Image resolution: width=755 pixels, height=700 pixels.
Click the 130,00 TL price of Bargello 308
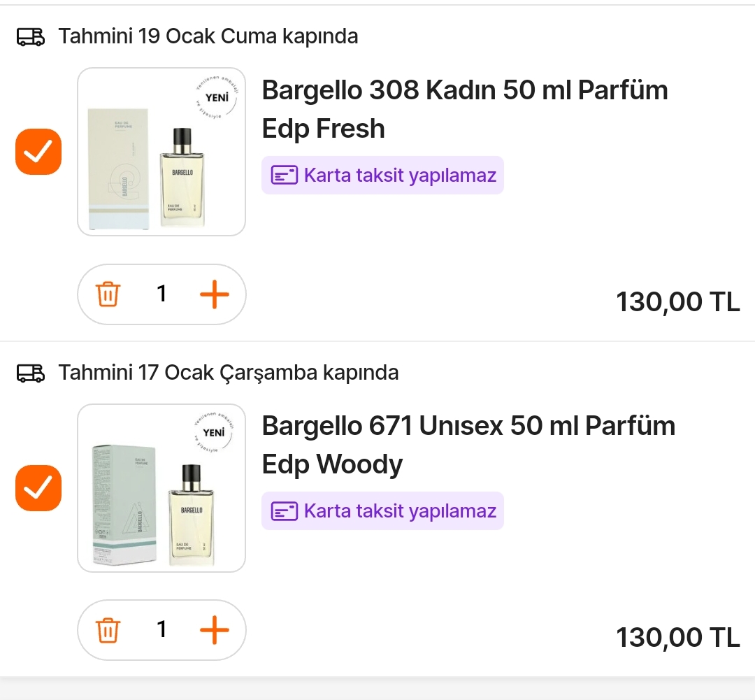pos(677,302)
